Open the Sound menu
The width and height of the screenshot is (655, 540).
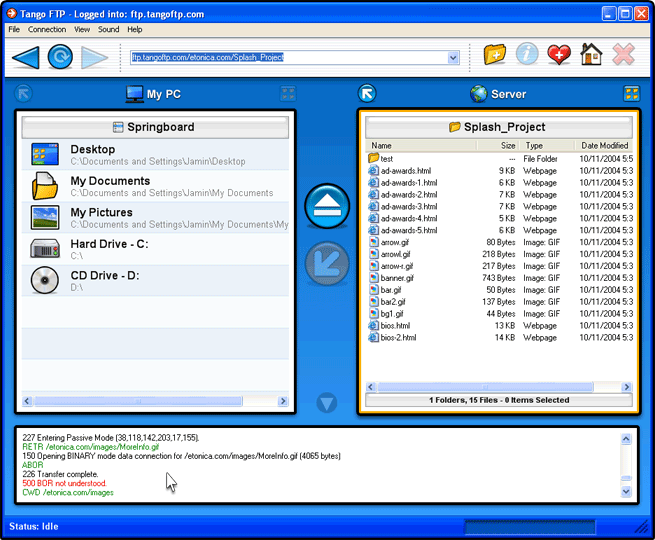point(109,29)
